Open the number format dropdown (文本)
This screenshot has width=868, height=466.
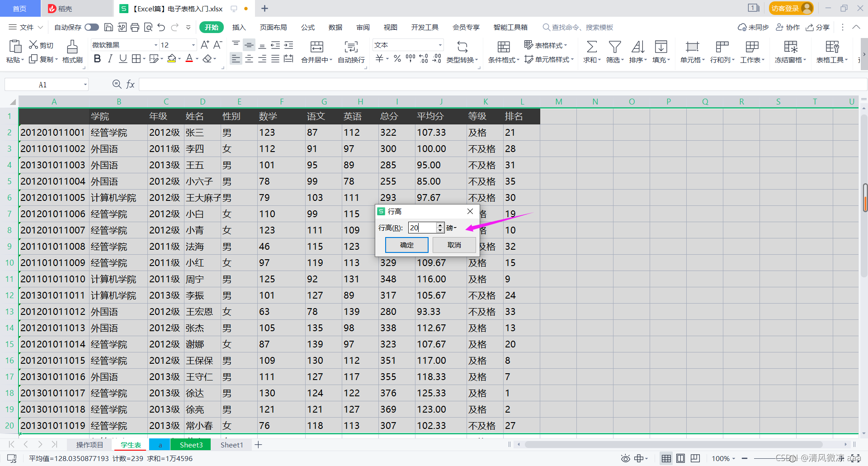click(440, 45)
